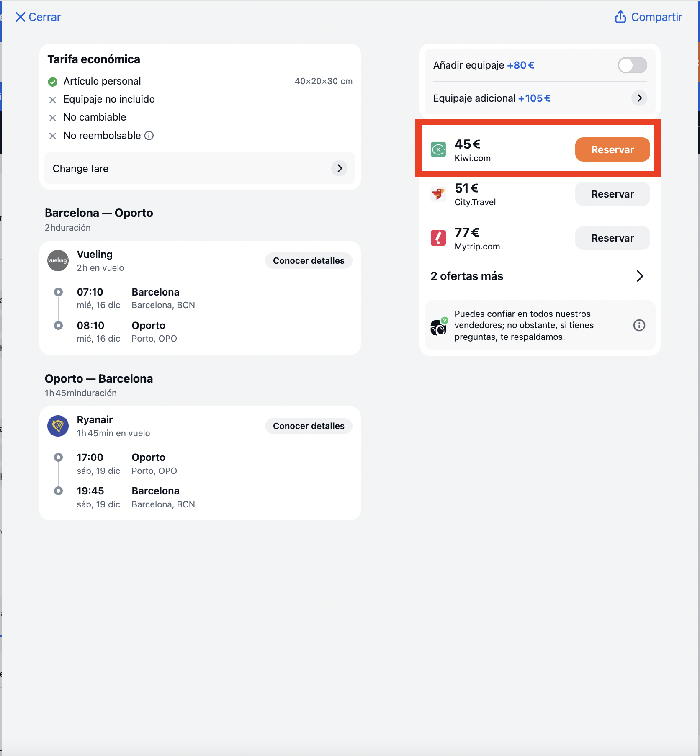The height and width of the screenshot is (756, 700).
Task: Book the 77 € Mytrip.com offer
Action: point(612,238)
